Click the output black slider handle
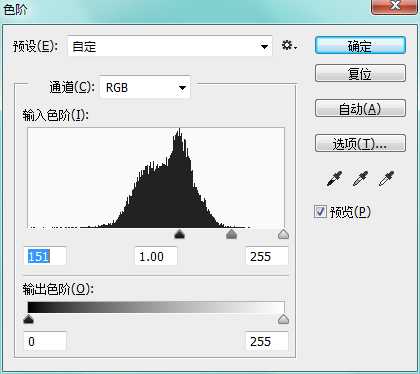420x374 pixels. [29, 319]
